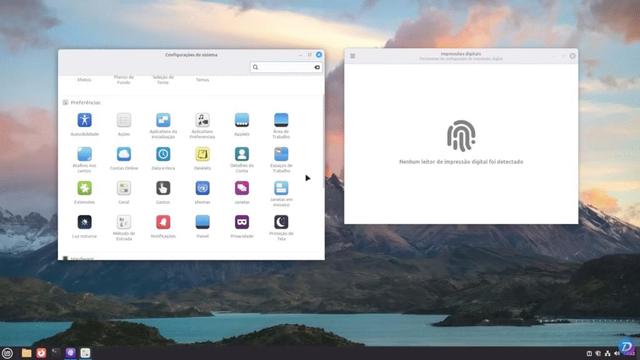640x360 pixels.
Task: Open Privacidade settings
Action: click(x=242, y=227)
